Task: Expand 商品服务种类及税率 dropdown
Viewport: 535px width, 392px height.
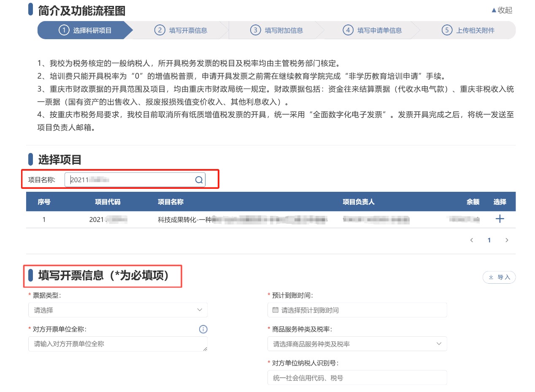Action: [357, 344]
